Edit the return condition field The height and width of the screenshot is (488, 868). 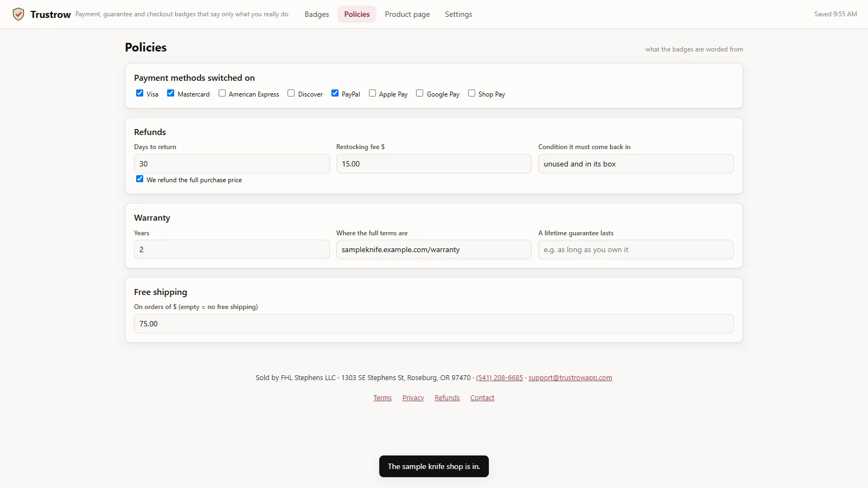[636, 164]
